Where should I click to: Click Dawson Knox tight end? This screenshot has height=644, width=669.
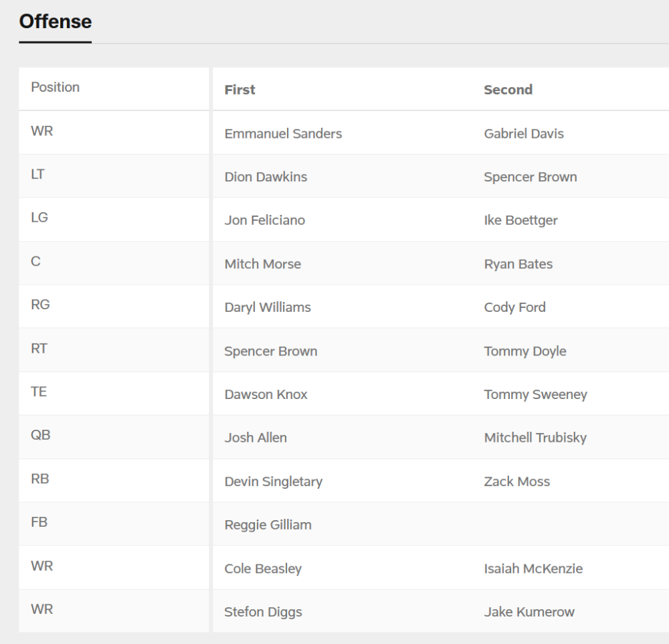[266, 394]
